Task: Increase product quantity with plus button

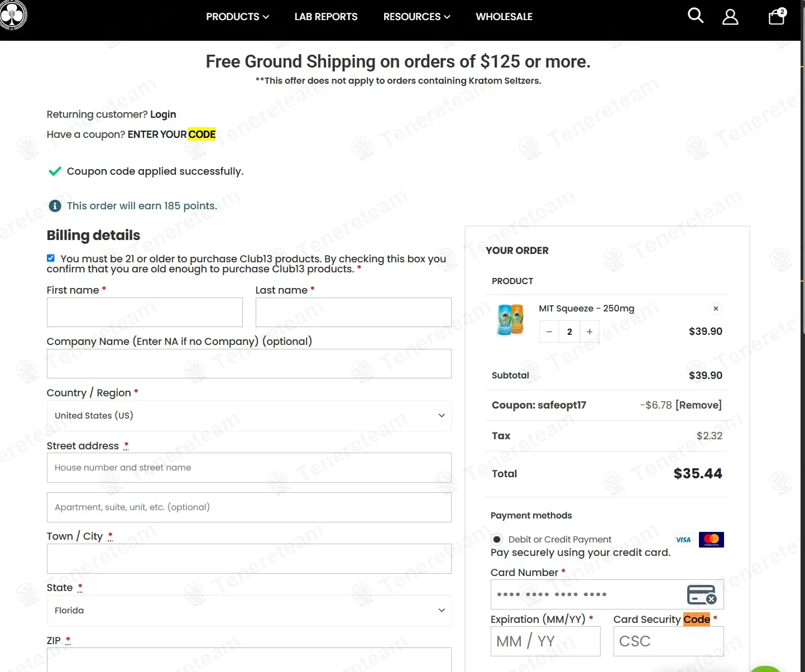Action: (590, 332)
